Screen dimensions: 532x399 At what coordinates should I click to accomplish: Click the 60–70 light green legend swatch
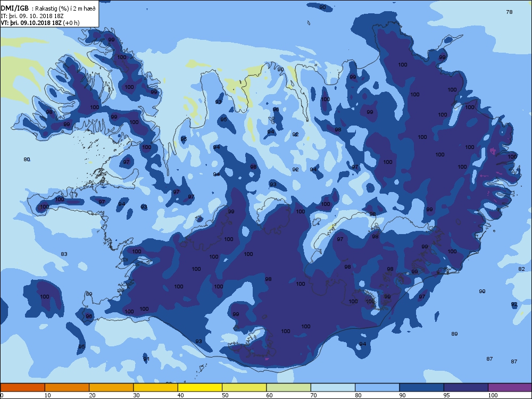[x=289, y=387]
